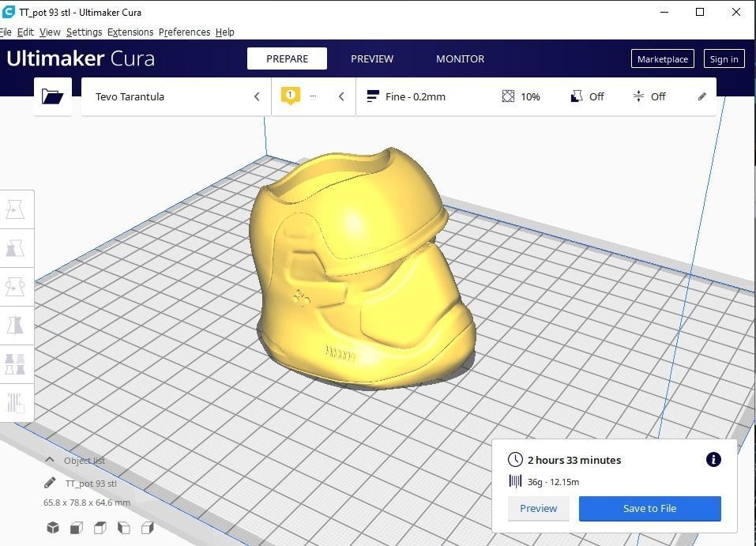
Task: Click the Fine profile layers icon
Action: click(372, 96)
